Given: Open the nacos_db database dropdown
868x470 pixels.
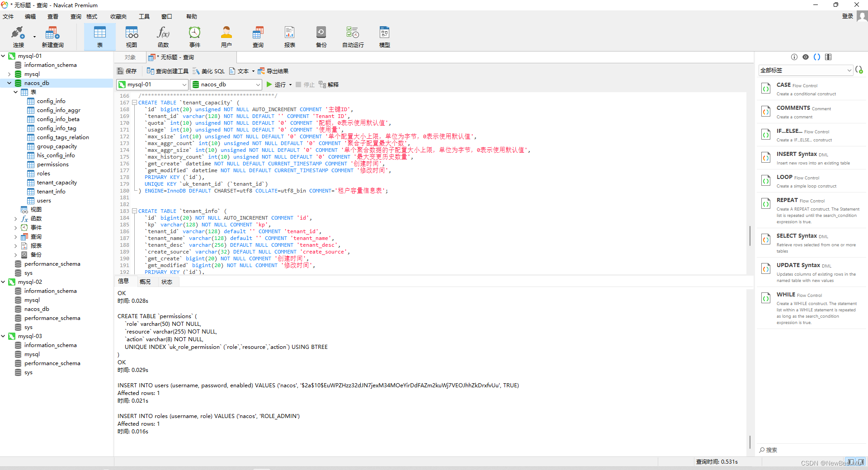Looking at the screenshot, I should pos(226,85).
